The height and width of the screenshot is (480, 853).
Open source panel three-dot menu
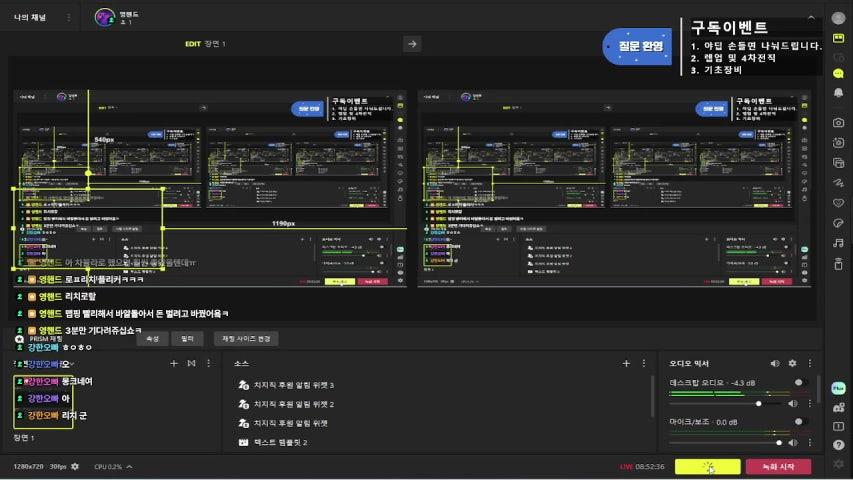[644, 363]
